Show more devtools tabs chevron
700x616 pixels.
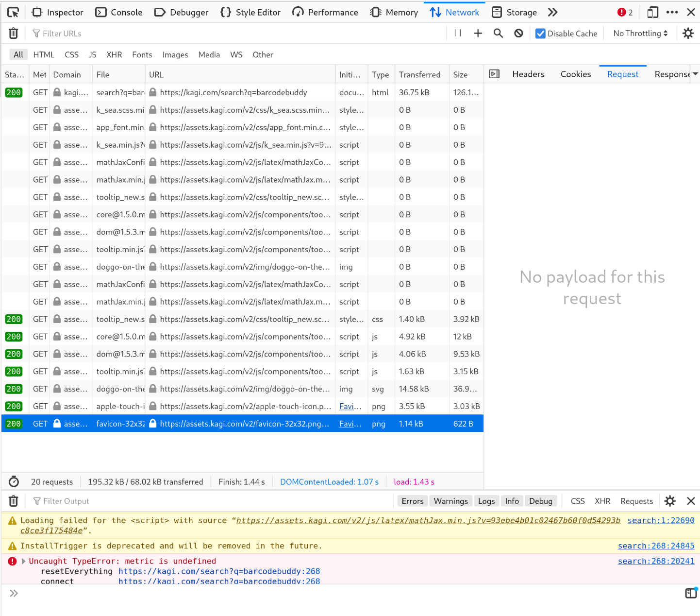[x=552, y=12]
